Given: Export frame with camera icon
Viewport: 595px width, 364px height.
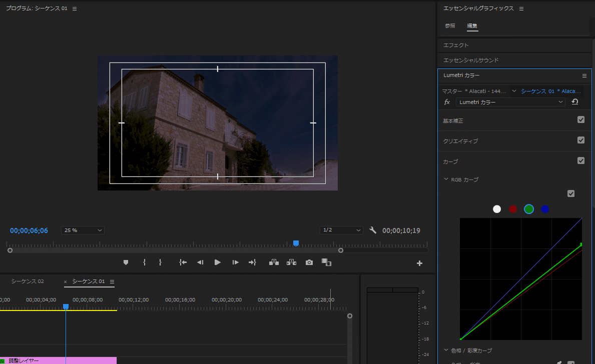Looking at the screenshot, I should point(309,262).
